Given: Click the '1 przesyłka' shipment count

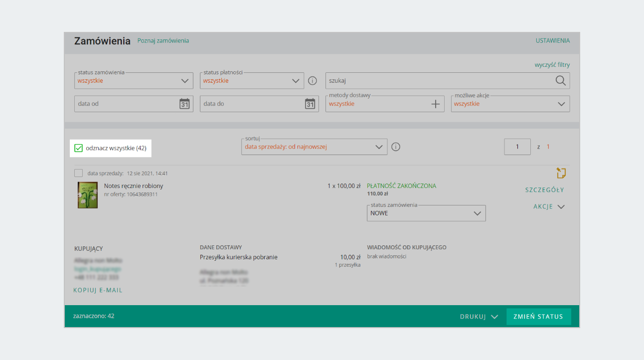Looking at the screenshot, I should pyautogui.click(x=348, y=265).
